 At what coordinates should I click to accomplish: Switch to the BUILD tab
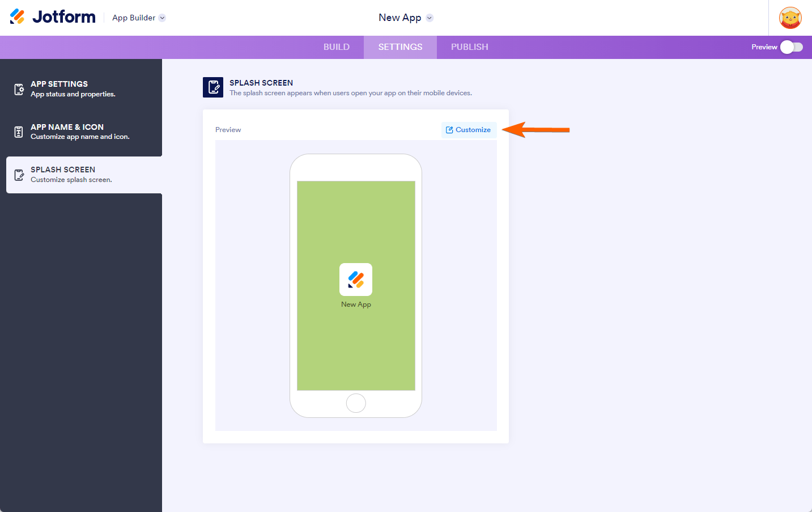click(x=336, y=47)
